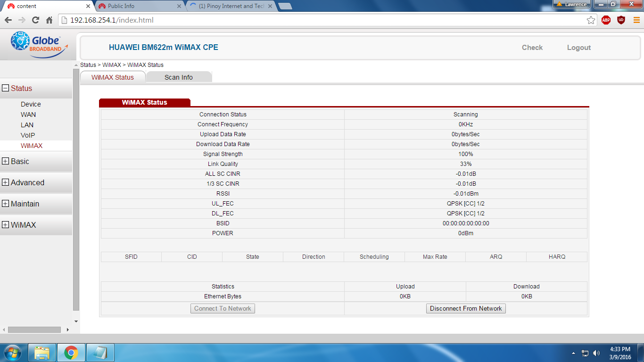The height and width of the screenshot is (362, 644).
Task: Click Disconnect From Network button
Action: tap(466, 308)
